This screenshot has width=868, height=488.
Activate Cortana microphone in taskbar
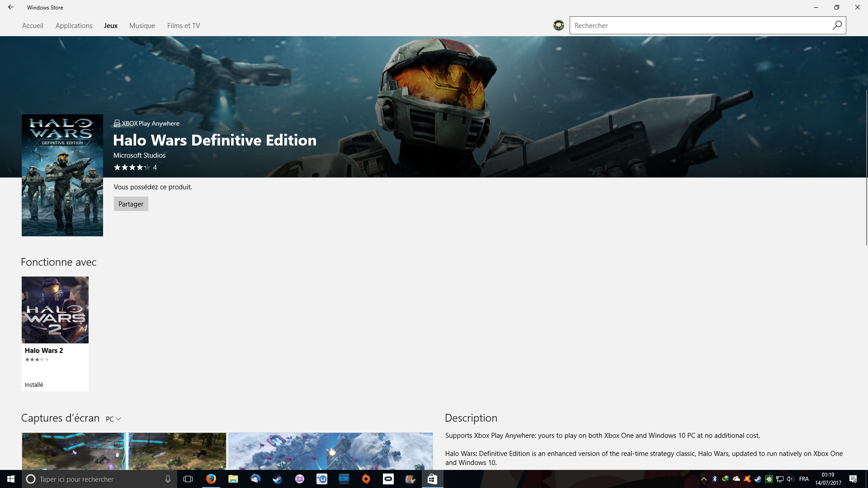coord(168,479)
